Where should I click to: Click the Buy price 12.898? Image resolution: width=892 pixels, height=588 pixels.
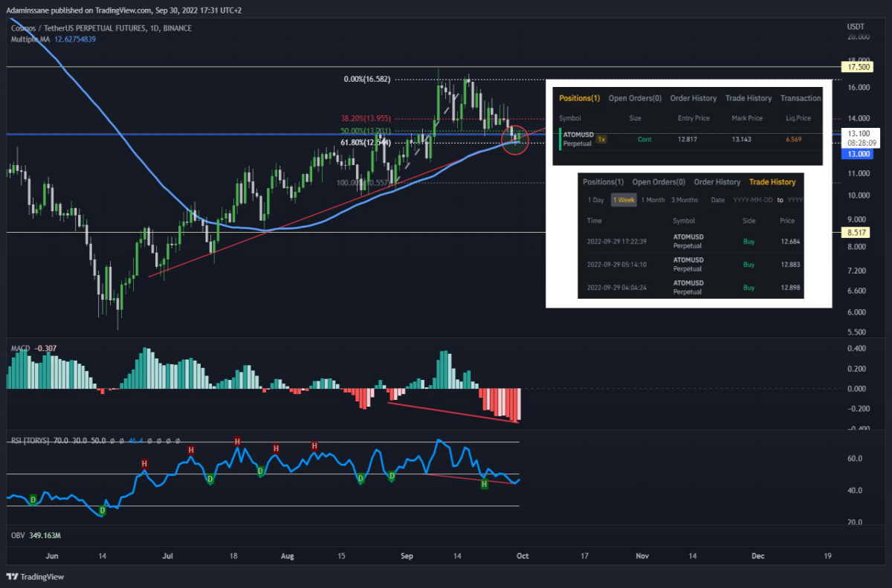coord(791,287)
